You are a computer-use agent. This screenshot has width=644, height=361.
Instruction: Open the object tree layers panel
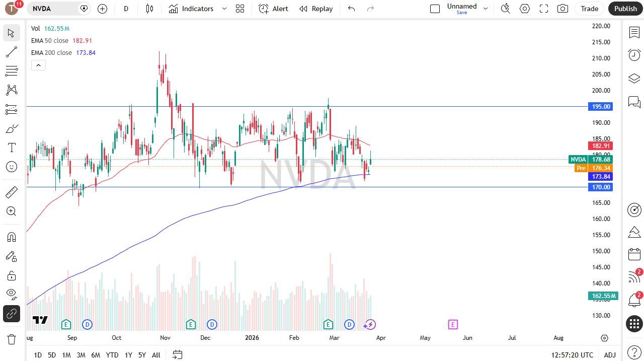634,79
